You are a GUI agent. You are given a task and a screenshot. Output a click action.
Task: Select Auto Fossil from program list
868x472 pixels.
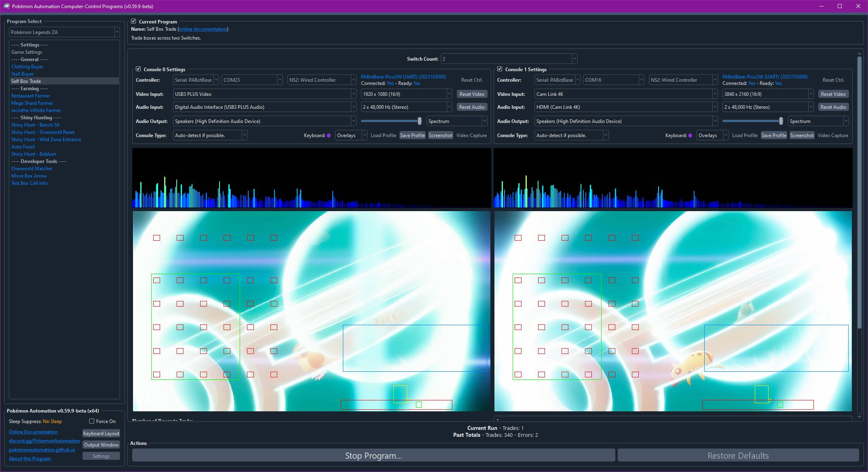[x=23, y=147]
